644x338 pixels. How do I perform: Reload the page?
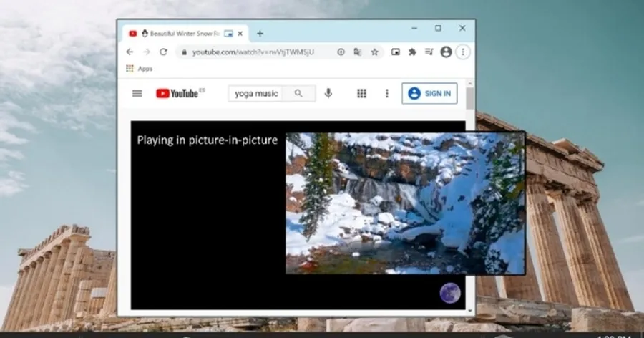click(x=163, y=52)
